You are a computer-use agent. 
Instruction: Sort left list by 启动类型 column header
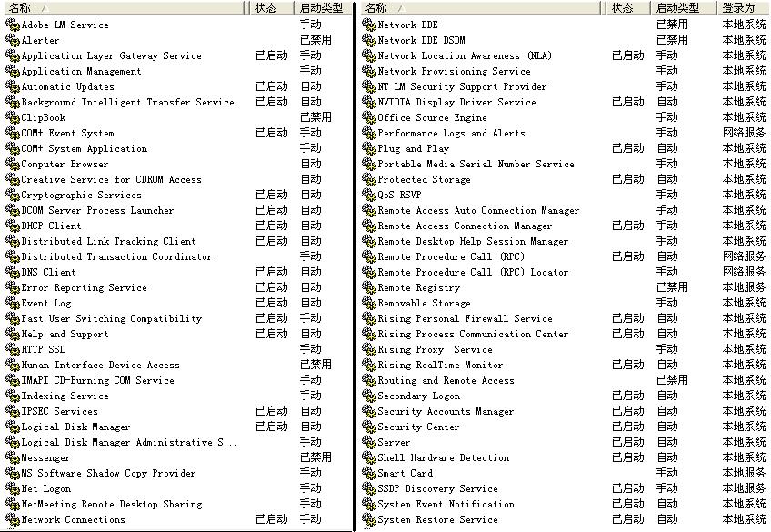tap(324, 8)
